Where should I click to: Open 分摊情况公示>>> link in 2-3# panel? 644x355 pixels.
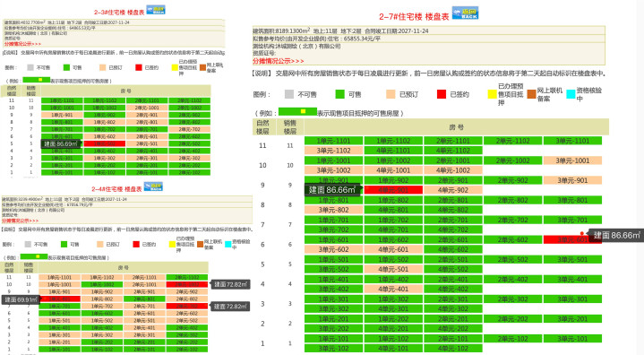(22, 44)
